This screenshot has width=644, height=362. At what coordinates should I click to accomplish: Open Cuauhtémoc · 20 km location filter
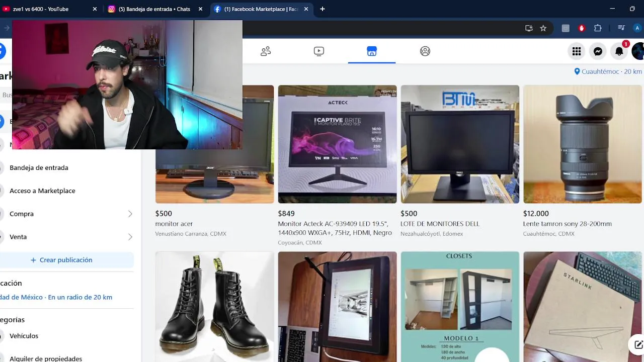coord(608,71)
